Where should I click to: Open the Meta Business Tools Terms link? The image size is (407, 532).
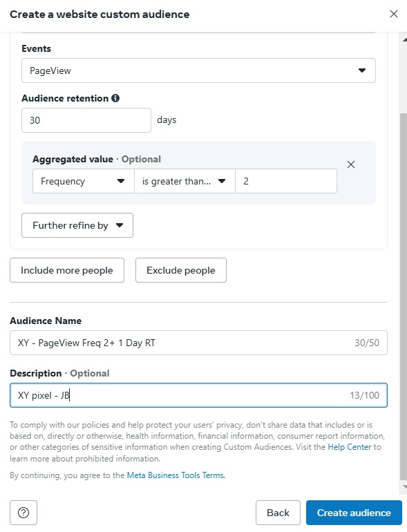point(176,475)
